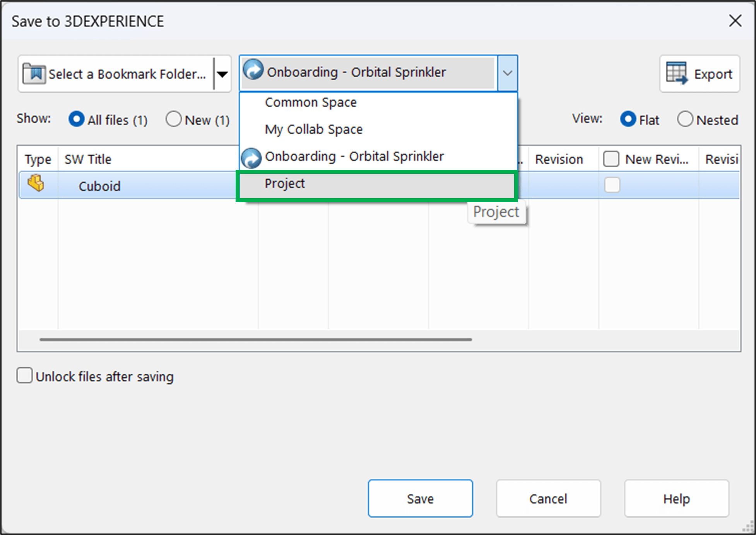
Task: Check the New Revision column header checkbox
Action: click(612, 159)
